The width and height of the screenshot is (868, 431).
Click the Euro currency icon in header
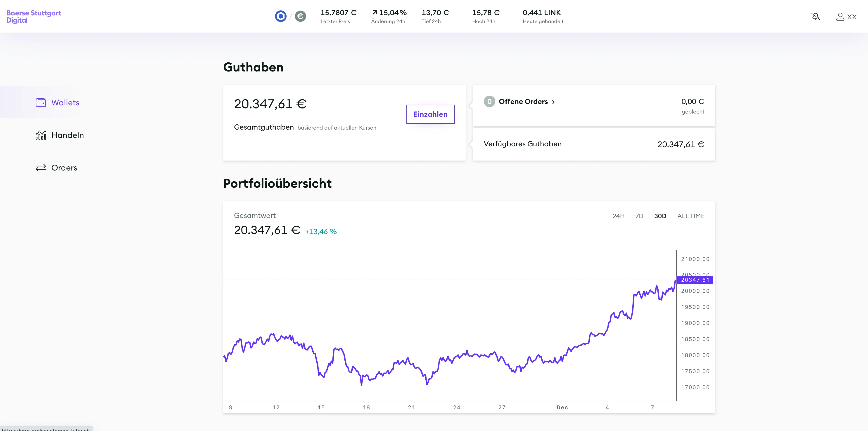pos(300,16)
